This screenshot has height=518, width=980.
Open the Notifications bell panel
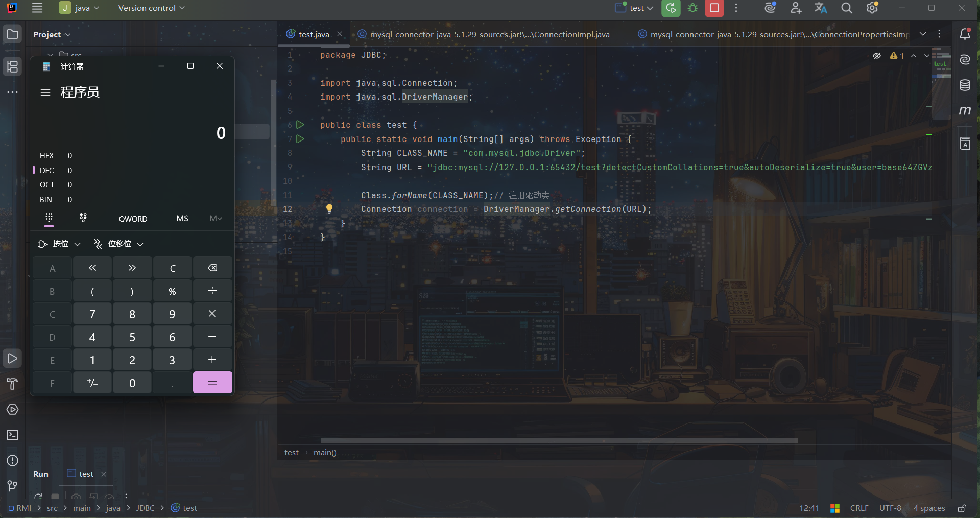click(965, 34)
